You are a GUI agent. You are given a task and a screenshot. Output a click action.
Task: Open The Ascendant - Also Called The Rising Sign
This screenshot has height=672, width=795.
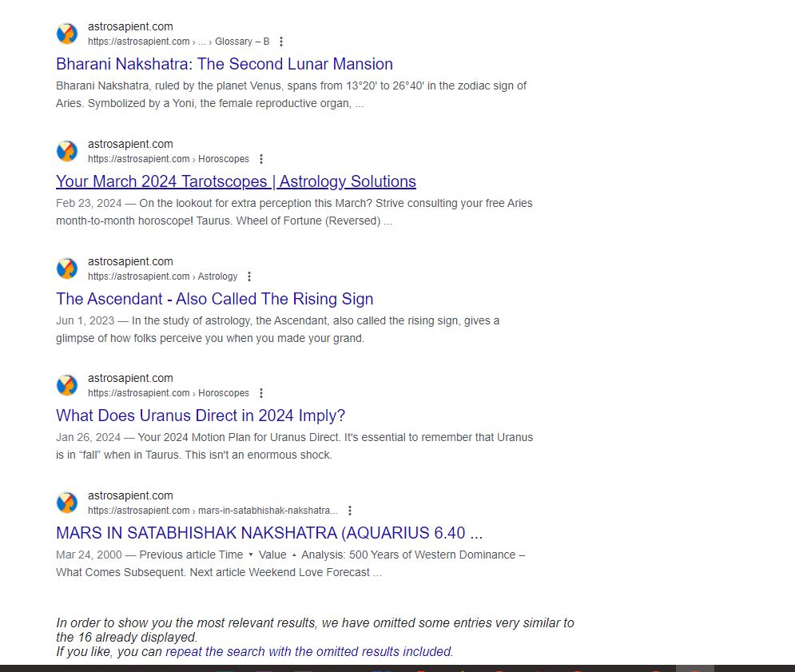[214, 299]
